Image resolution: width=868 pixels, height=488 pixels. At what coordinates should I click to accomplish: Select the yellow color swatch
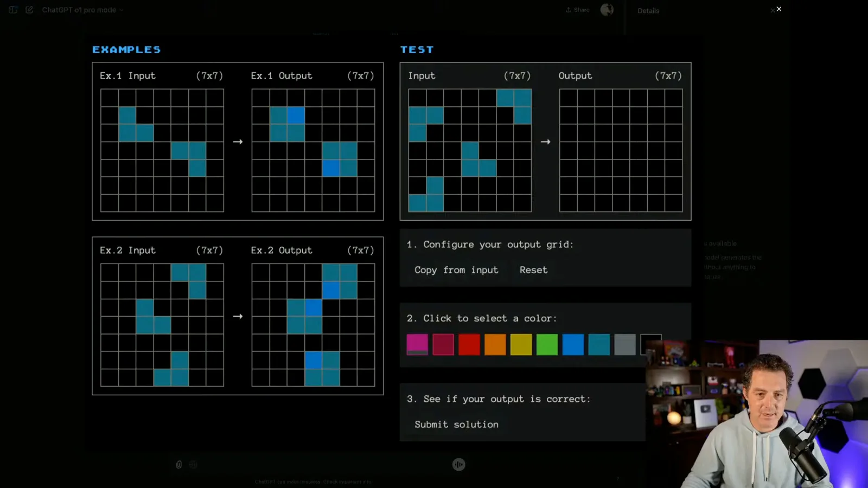click(521, 344)
